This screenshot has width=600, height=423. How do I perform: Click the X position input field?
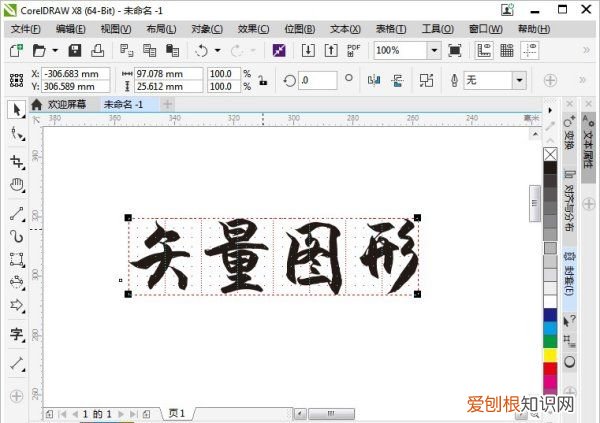point(76,74)
